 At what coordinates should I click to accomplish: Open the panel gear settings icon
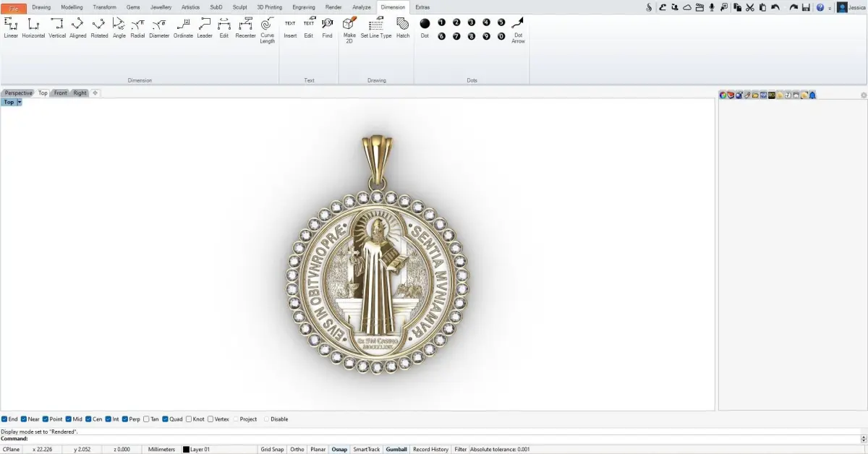[x=864, y=95]
